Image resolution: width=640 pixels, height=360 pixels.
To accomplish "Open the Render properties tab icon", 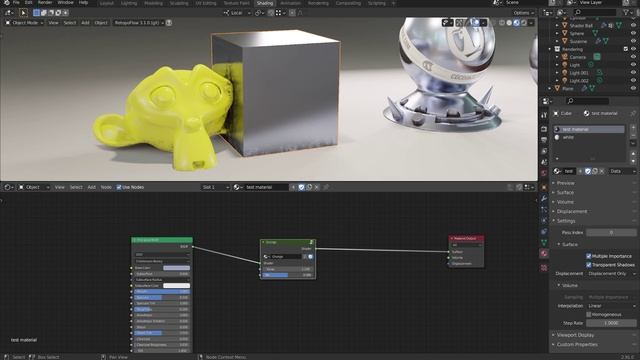I will click(544, 129).
